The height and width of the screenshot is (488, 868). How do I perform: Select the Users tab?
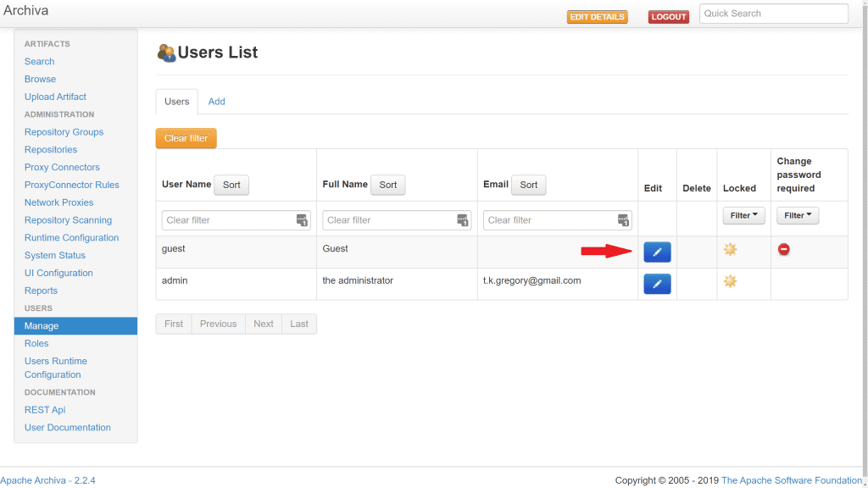pos(177,102)
